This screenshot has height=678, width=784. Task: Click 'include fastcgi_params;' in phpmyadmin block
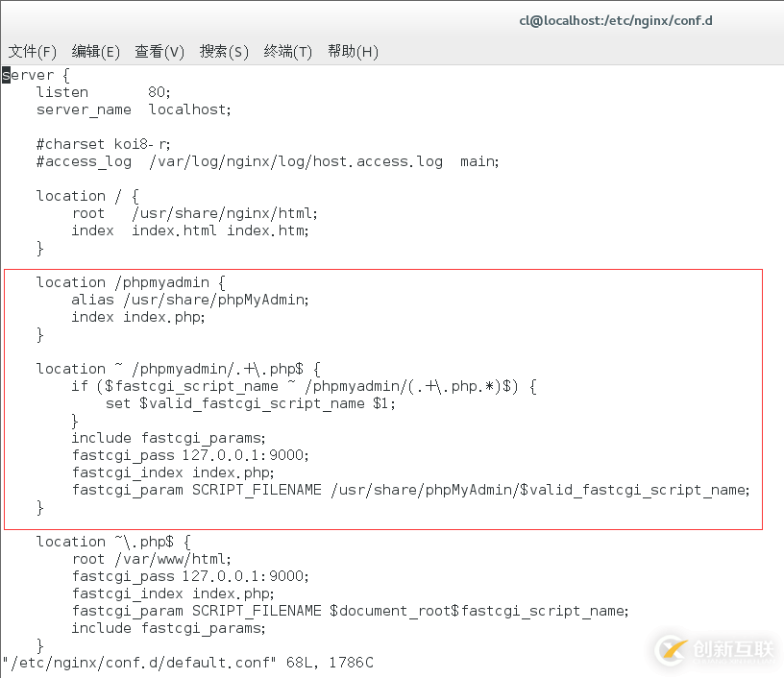pos(168,438)
